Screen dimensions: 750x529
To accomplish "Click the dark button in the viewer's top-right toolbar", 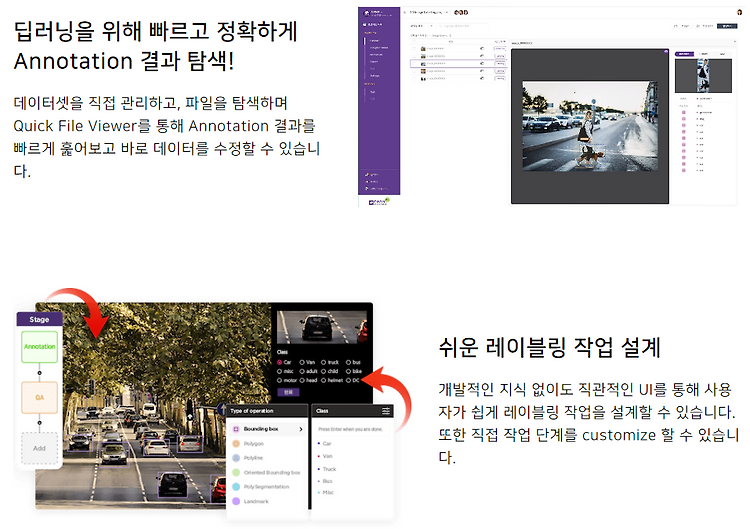I will 727,26.
